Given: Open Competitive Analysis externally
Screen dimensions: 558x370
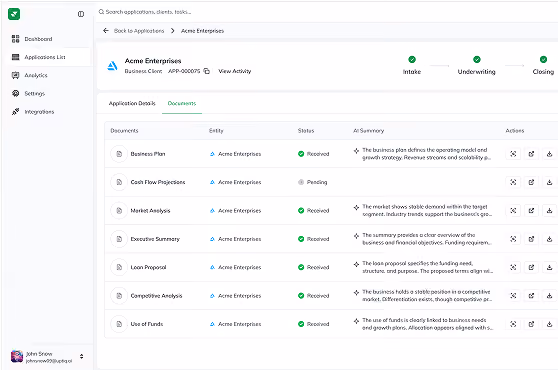Looking at the screenshot, I should coord(531,296).
